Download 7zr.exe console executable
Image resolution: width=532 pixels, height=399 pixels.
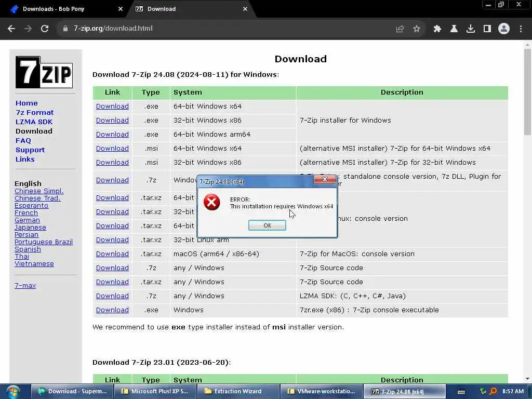click(112, 310)
